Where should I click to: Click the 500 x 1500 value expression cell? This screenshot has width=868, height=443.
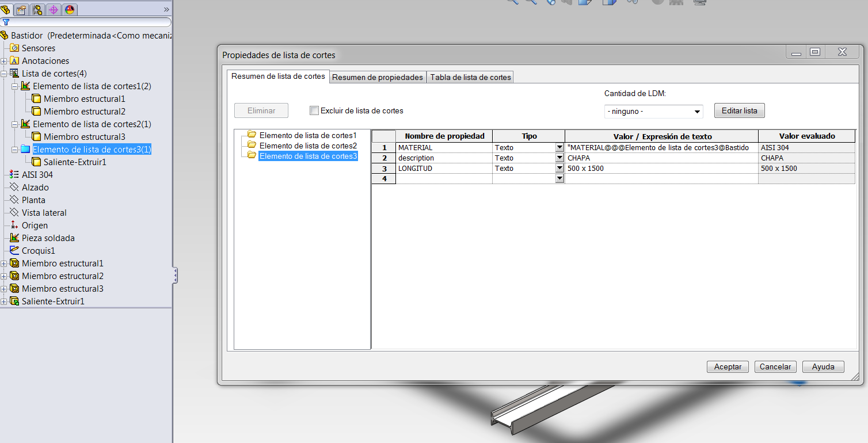pyautogui.click(x=661, y=169)
